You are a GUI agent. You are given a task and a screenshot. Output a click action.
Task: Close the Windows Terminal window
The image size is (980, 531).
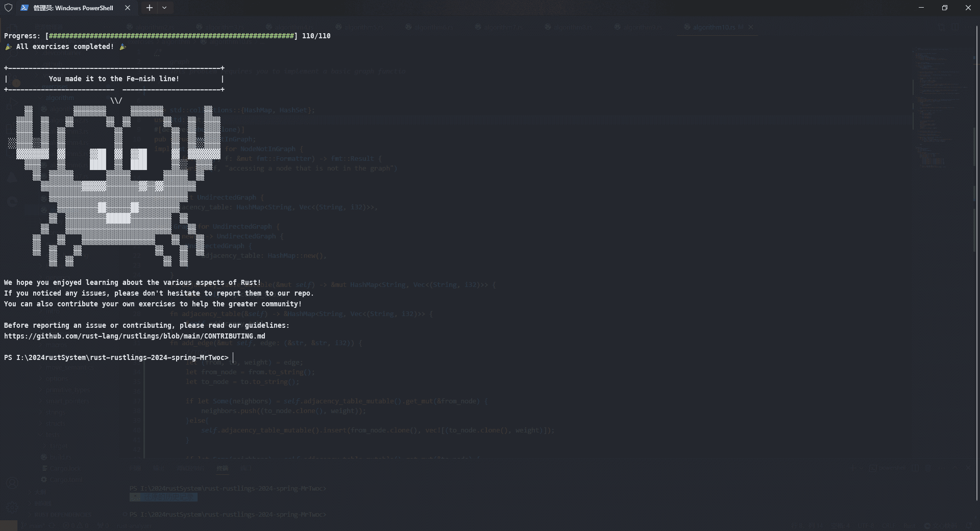tap(968, 8)
